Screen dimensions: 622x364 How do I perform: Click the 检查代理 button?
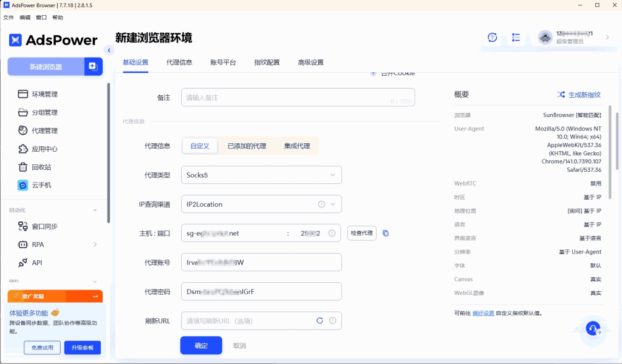(361, 233)
